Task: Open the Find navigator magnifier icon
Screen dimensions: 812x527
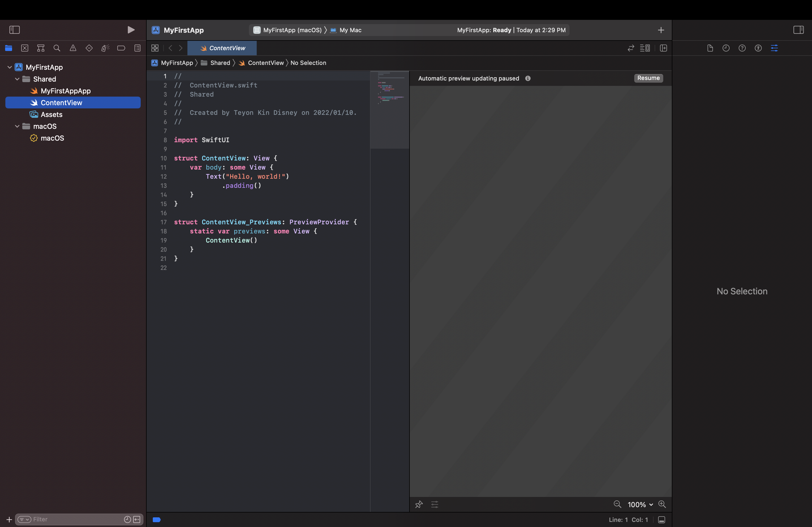Action: pyautogui.click(x=57, y=48)
